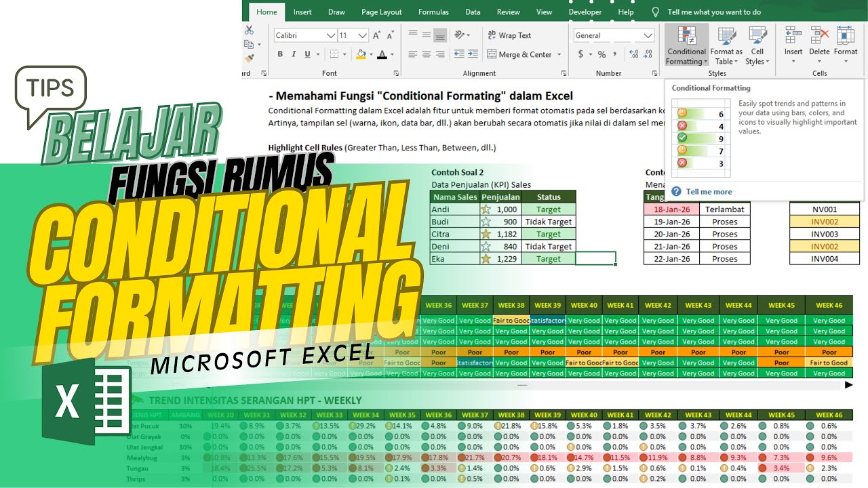Viewport: 868px width, 488px height.
Task: Click the Tell me more link
Action: click(709, 192)
